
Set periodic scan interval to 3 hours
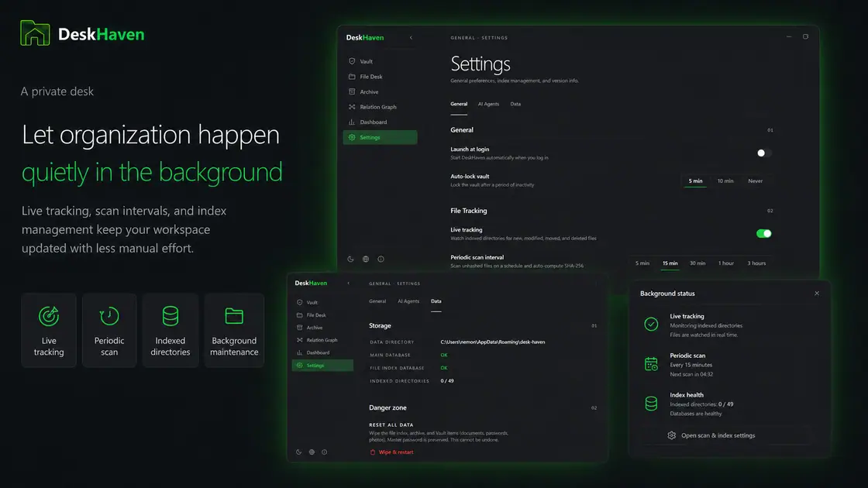point(756,263)
